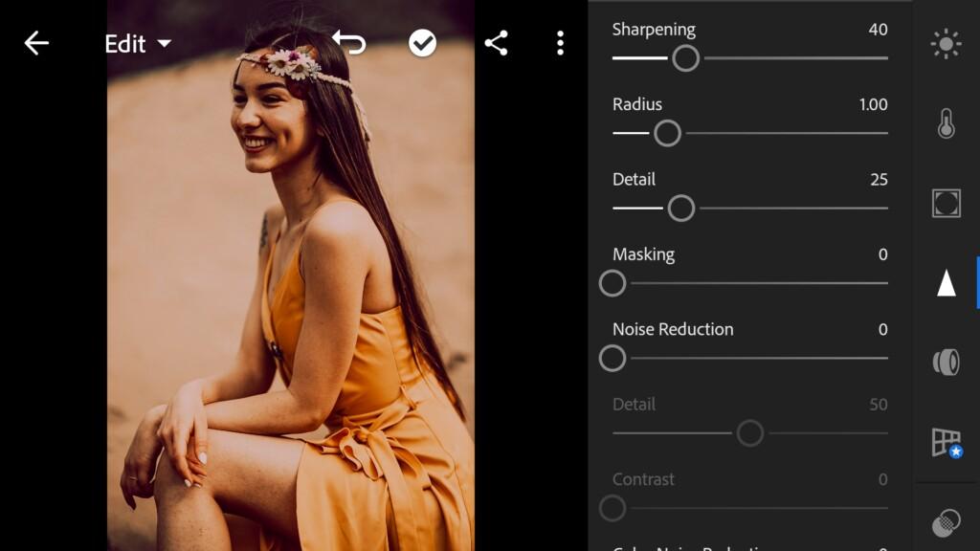Select the Detail panel triangle icon
980x551 pixels.
pyautogui.click(x=947, y=282)
